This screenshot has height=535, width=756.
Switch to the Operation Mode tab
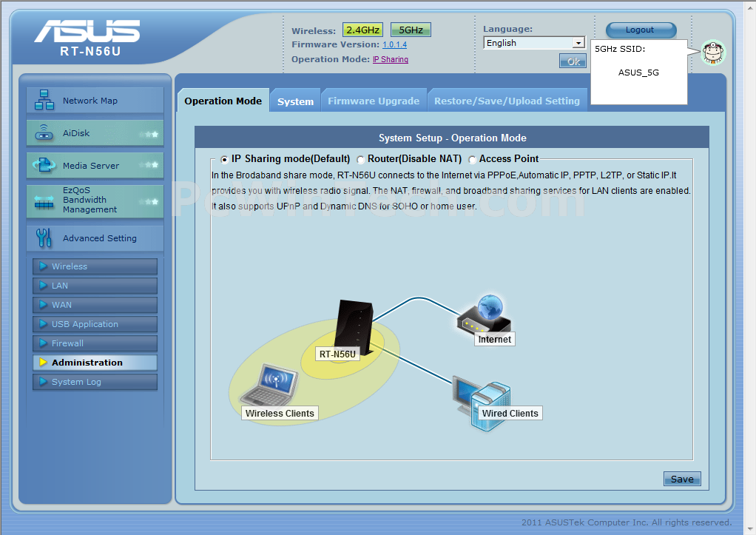click(x=223, y=101)
